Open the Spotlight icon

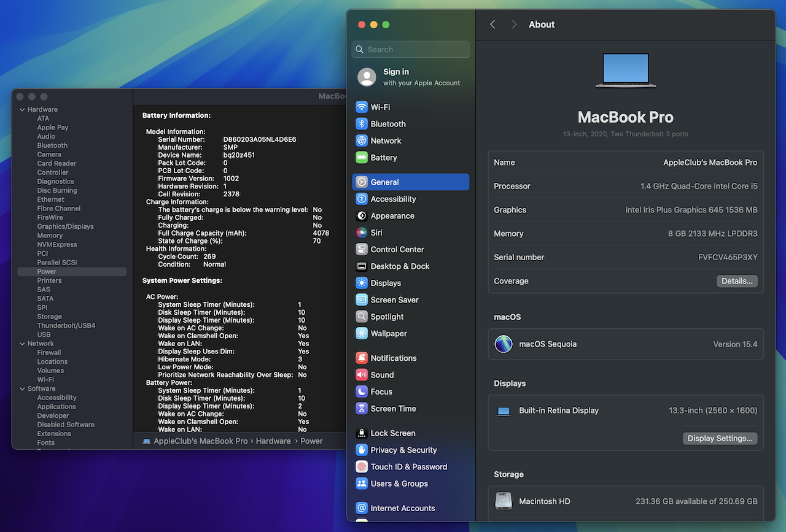pos(362,317)
